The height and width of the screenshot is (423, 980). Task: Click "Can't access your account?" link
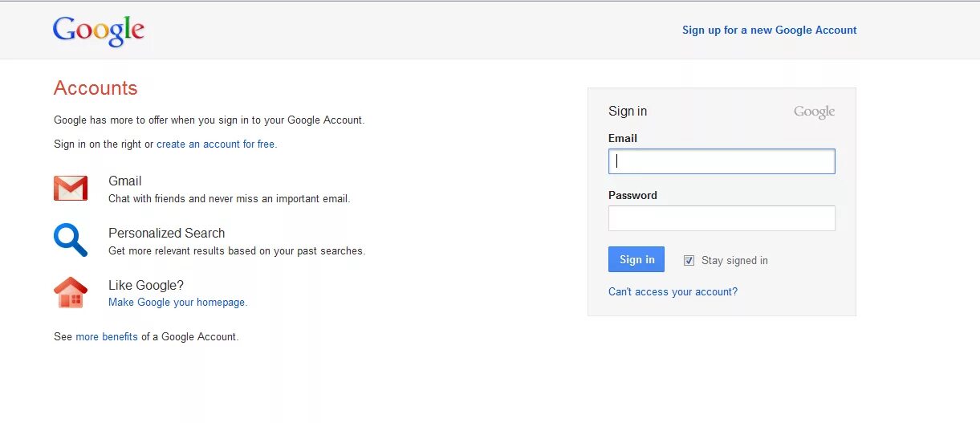(x=673, y=292)
